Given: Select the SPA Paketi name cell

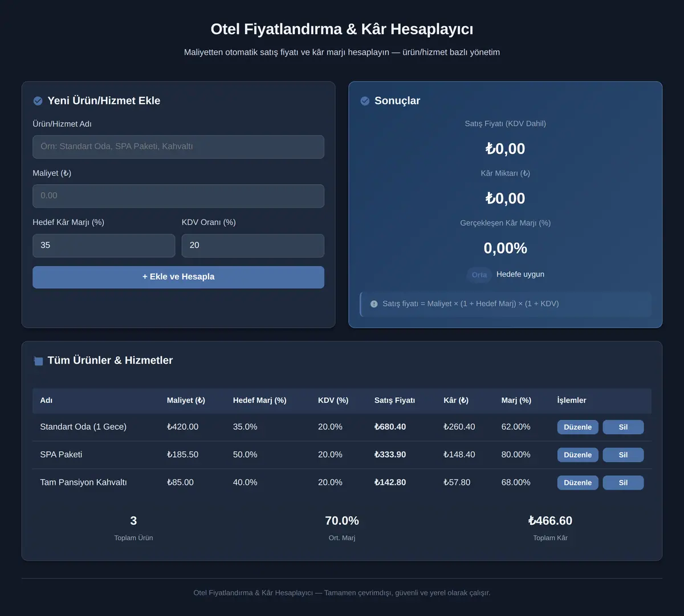Looking at the screenshot, I should 61,455.
